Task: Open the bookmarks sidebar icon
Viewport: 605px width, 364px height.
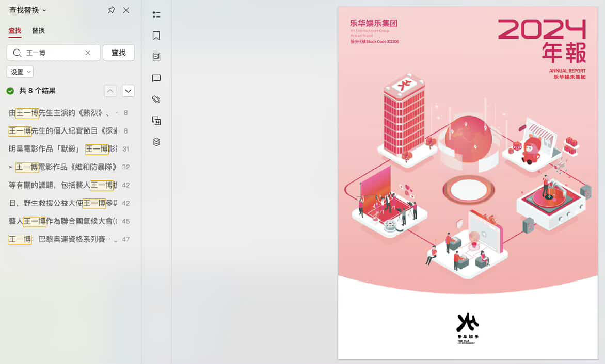Action: tap(156, 36)
